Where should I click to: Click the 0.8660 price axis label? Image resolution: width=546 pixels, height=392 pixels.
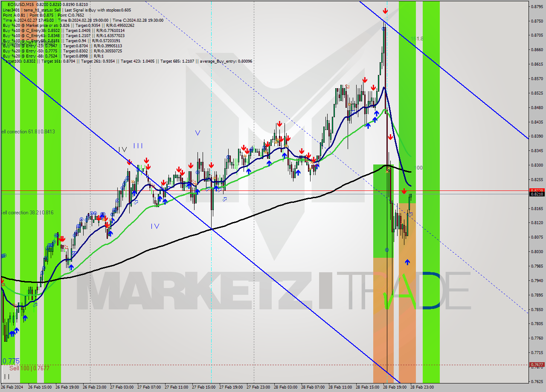click(x=536, y=49)
